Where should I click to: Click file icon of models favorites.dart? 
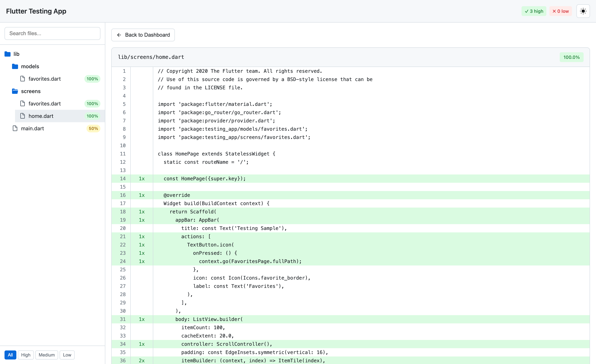point(23,79)
